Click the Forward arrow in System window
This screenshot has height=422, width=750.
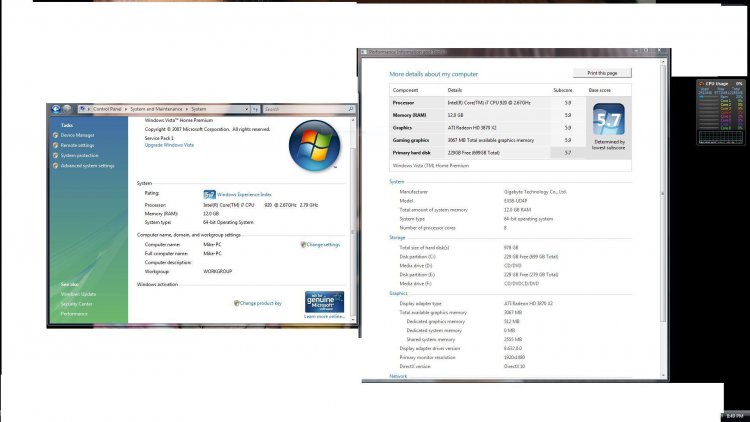click(67, 109)
